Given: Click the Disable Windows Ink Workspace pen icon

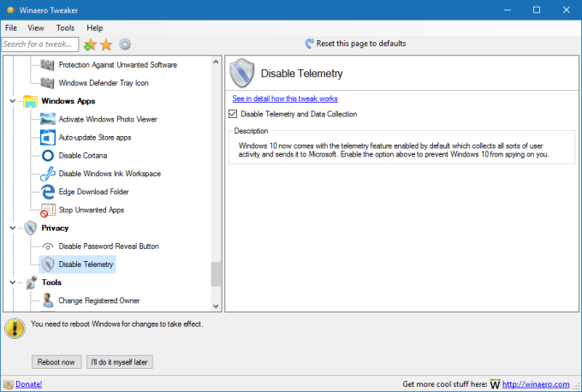Looking at the screenshot, I should (x=48, y=174).
